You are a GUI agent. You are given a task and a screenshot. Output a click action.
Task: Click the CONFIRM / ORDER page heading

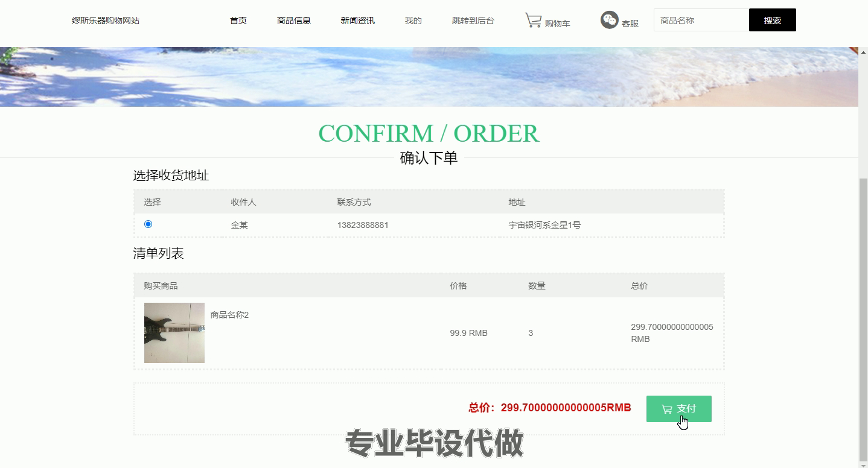coord(429,133)
